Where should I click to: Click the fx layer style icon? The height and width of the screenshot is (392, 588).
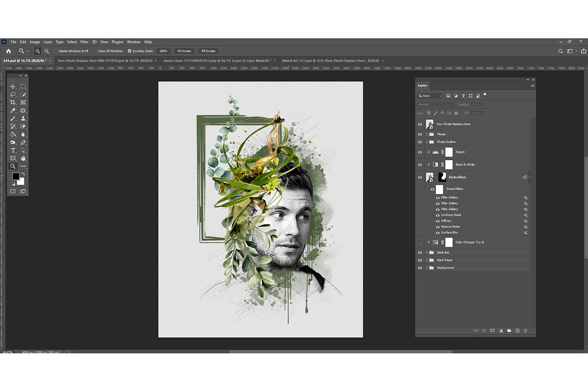click(x=484, y=331)
